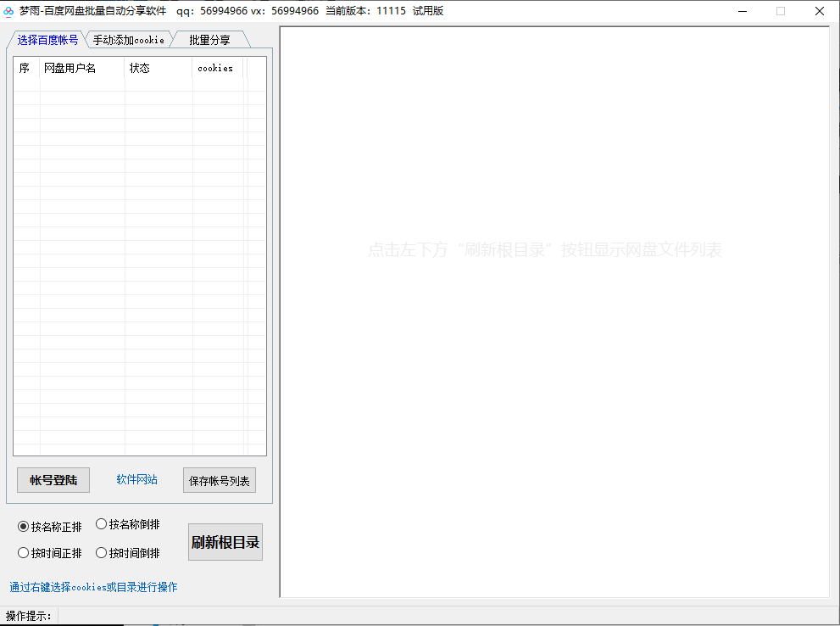The height and width of the screenshot is (626, 840).
Task: Select the 按名称正排 radio button
Action: point(23,527)
